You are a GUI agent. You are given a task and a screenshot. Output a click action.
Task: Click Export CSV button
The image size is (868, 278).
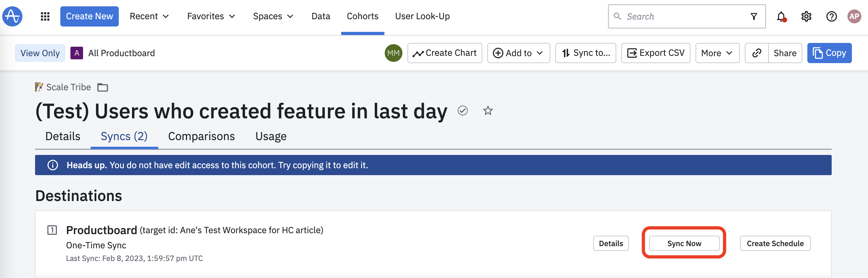coord(655,53)
